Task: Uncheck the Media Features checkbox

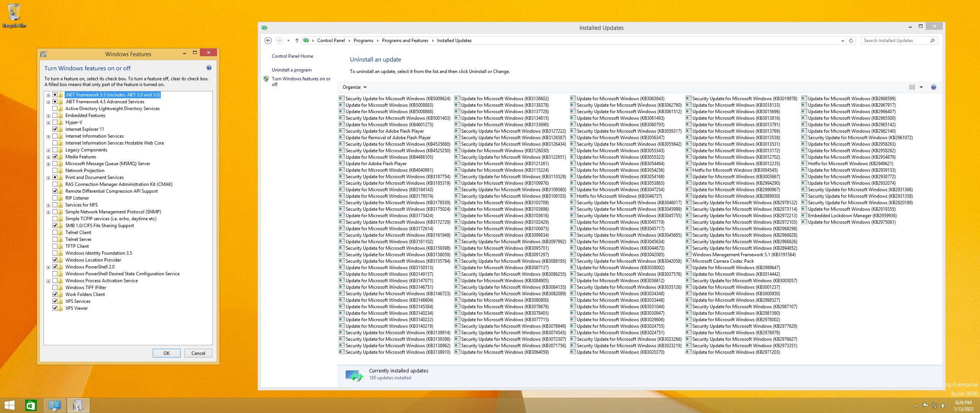Action: [x=55, y=157]
